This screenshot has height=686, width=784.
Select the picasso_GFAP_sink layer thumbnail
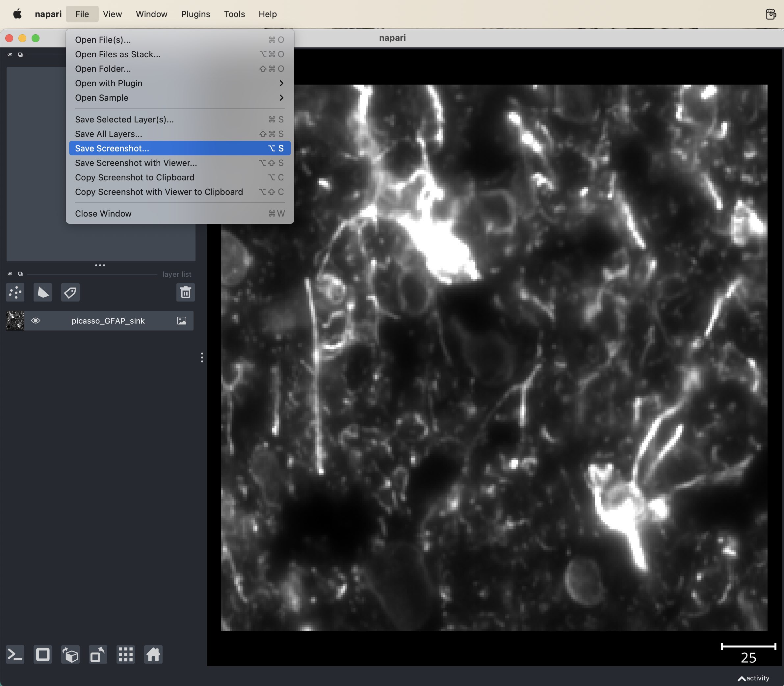15,321
